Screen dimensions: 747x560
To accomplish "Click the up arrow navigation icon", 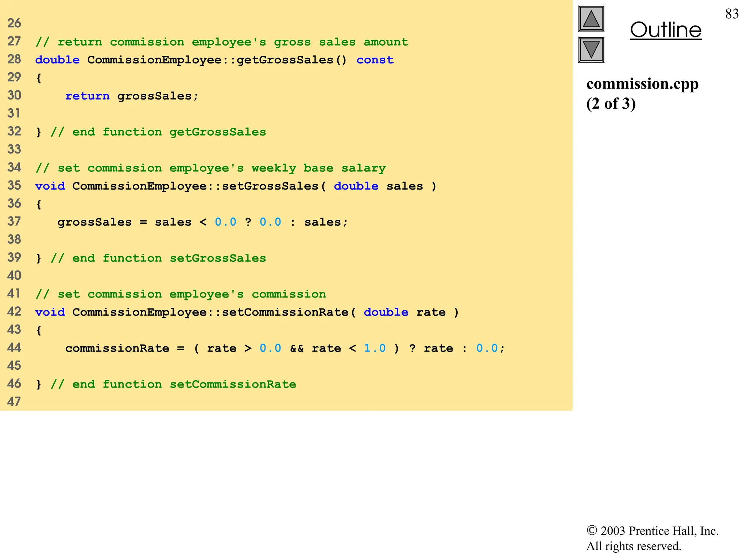I will click(591, 19).
